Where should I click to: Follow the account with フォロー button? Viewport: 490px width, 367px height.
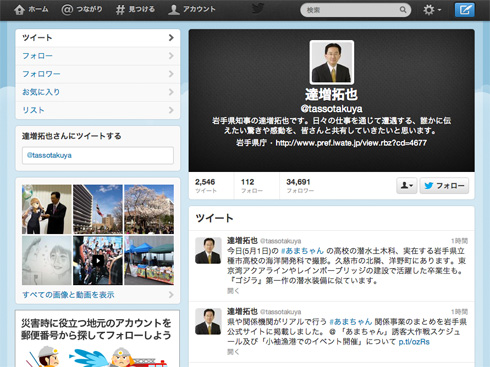point(444,186)
